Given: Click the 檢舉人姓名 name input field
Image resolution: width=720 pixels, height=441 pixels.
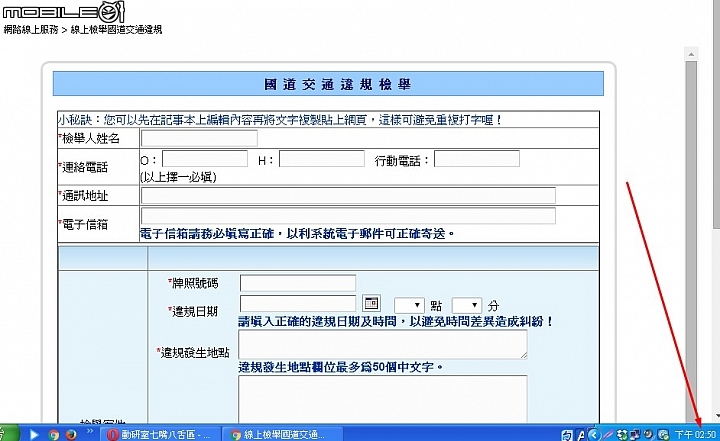Looking at the screenshot, I should point(199,138).
